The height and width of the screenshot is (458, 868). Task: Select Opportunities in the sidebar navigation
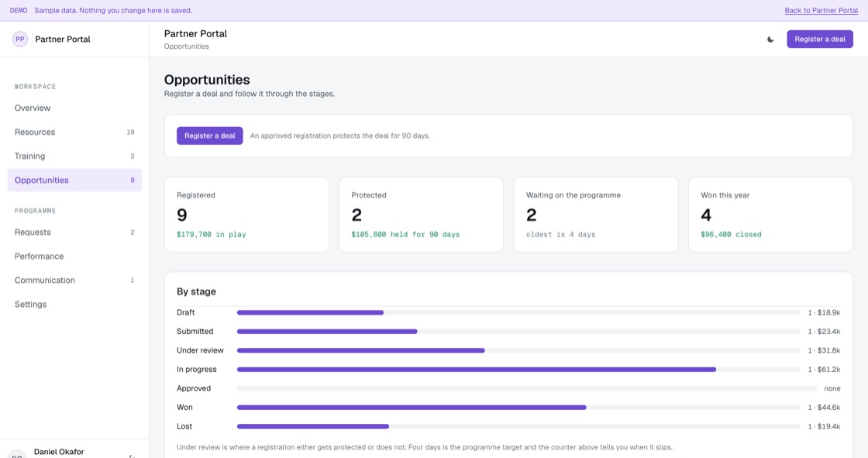point(74,180)
